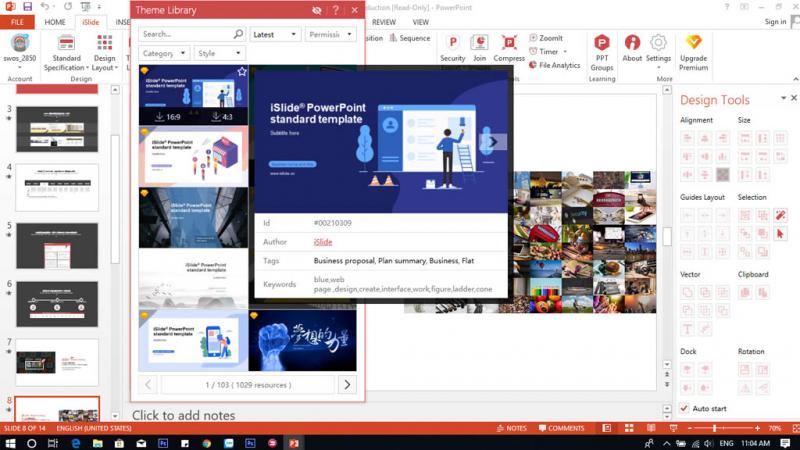Viewport: 800px width, 450px height.
Task: Open the Compress tool
Action: point(509,47)
